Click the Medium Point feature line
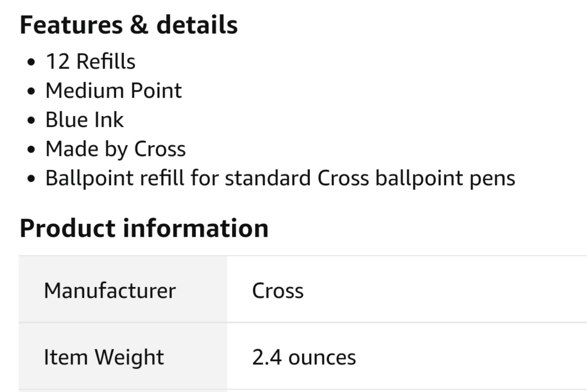Viewport: 587px width, 392px height. coord(113,91)
